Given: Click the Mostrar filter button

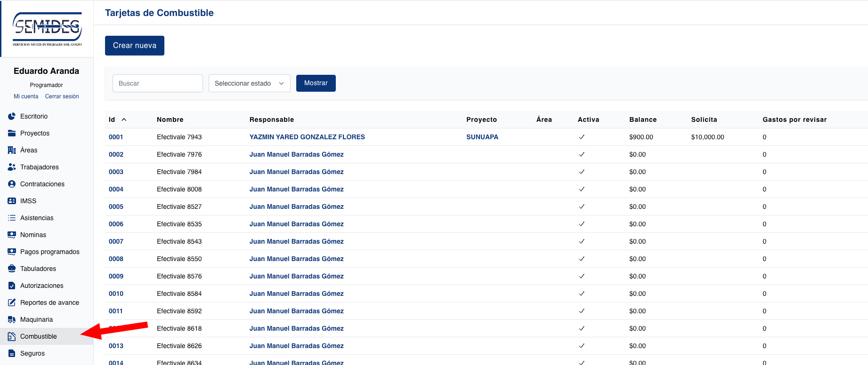Looking at the screenshot, I should click(316, 83).
